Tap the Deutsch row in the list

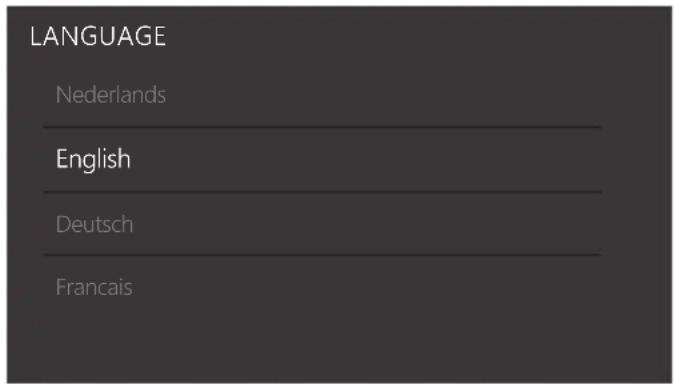[x=322, y=224]
